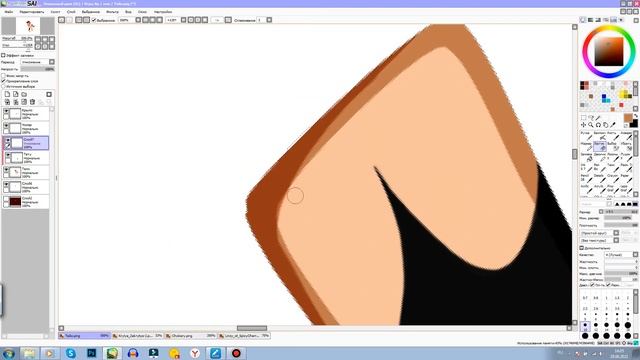The image size is (640, 360).
Task: Select the lasso selection tool
Action: click(x=591, y=118)
